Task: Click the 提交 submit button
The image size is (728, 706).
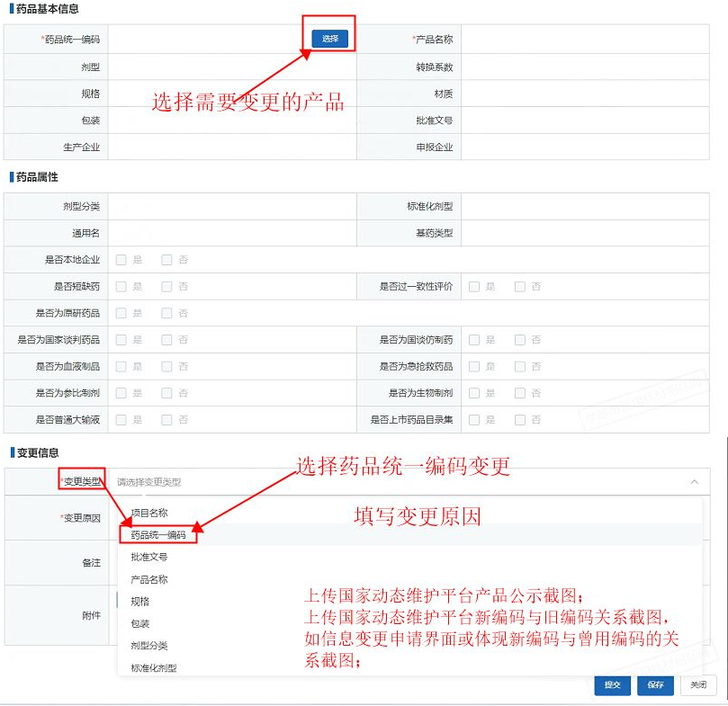Action: (x=612, y=685)
